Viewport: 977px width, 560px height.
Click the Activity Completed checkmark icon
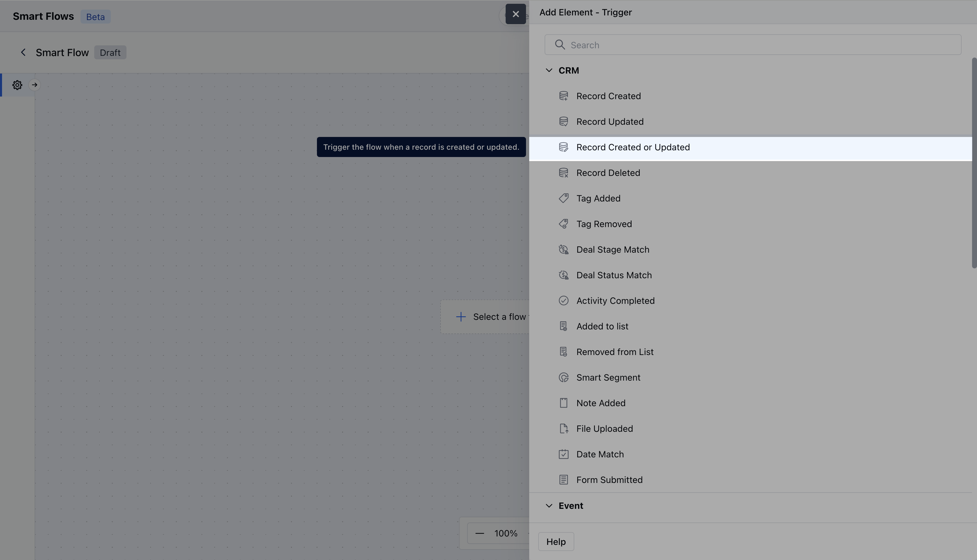point(563,301)
